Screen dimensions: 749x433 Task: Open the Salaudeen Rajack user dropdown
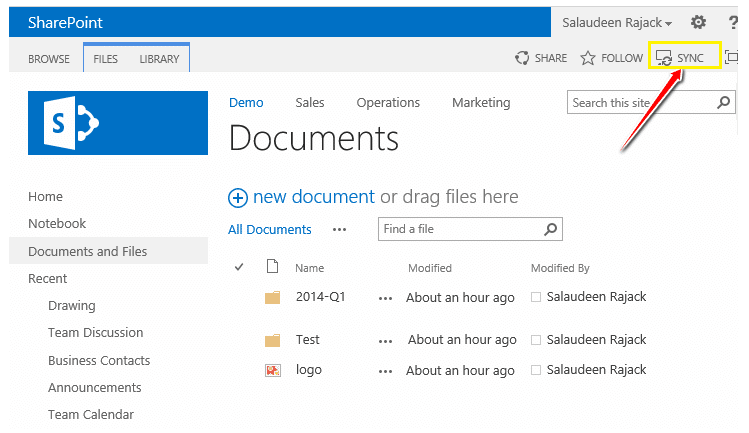tap(617, 22)
